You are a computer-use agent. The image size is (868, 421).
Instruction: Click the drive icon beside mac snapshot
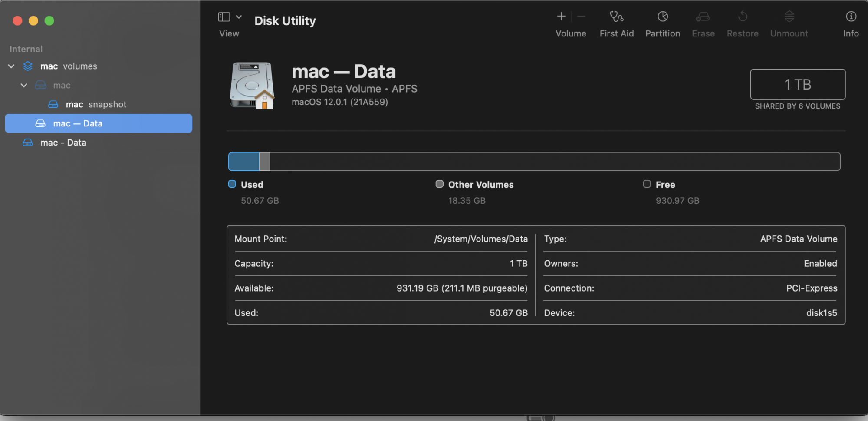pyautogui.click(x=53, y=104)
